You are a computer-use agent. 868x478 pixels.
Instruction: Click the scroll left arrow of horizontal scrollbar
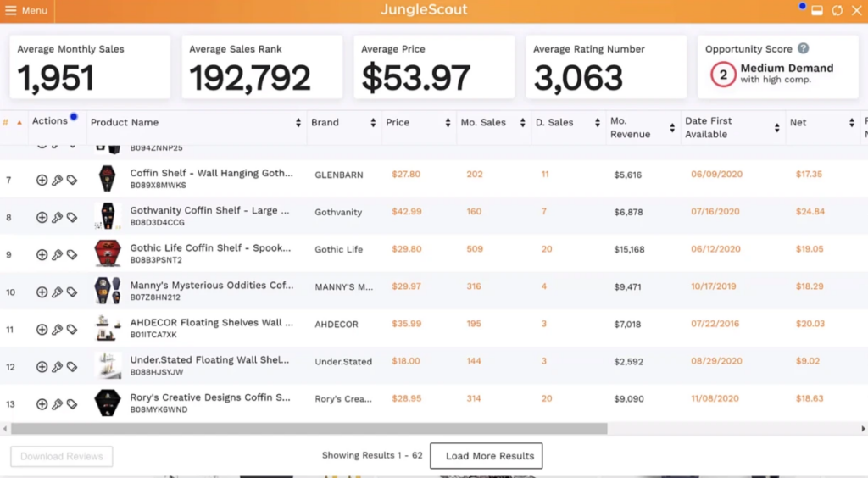(x=5, y=429)
